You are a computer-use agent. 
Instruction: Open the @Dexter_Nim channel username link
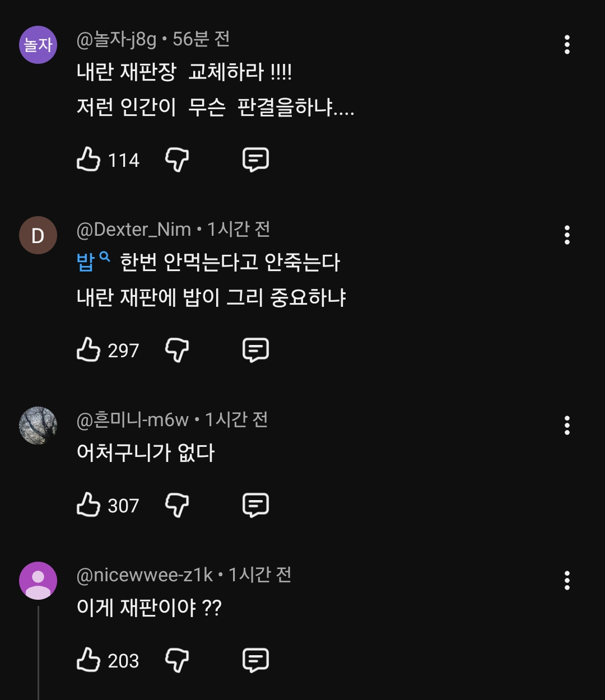pyautogui.click(x=134, y=229)
